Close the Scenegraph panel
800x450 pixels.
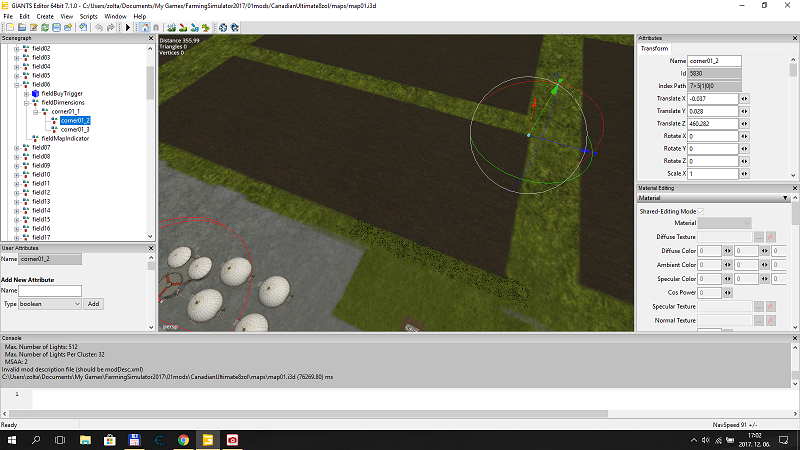click(151, 38)
